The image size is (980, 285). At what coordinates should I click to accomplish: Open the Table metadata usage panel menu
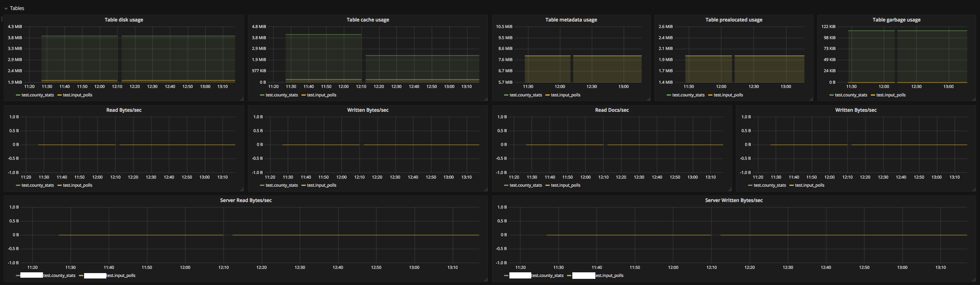(571, 20)
